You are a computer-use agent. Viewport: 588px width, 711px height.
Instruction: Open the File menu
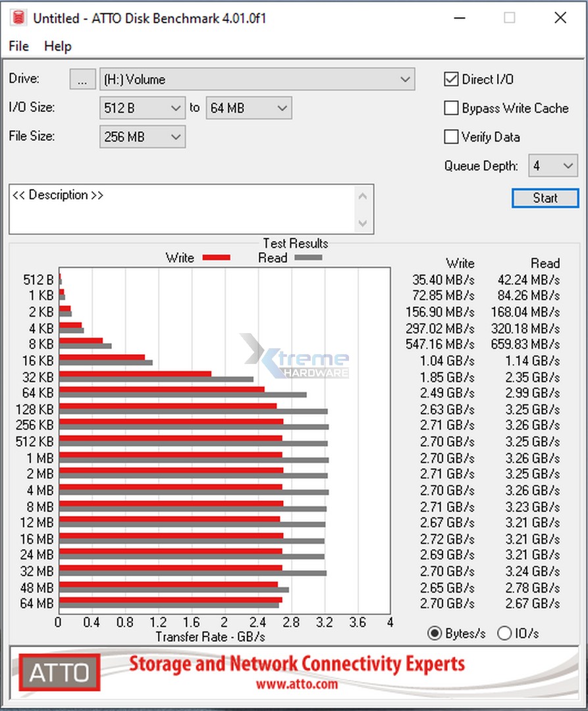click(19, 46)
